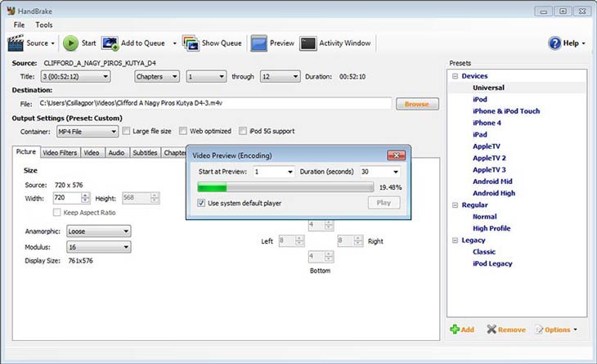The image size is (597, 364).
Task: Adjust the Right crop stepper
Action: coord(358,240)
